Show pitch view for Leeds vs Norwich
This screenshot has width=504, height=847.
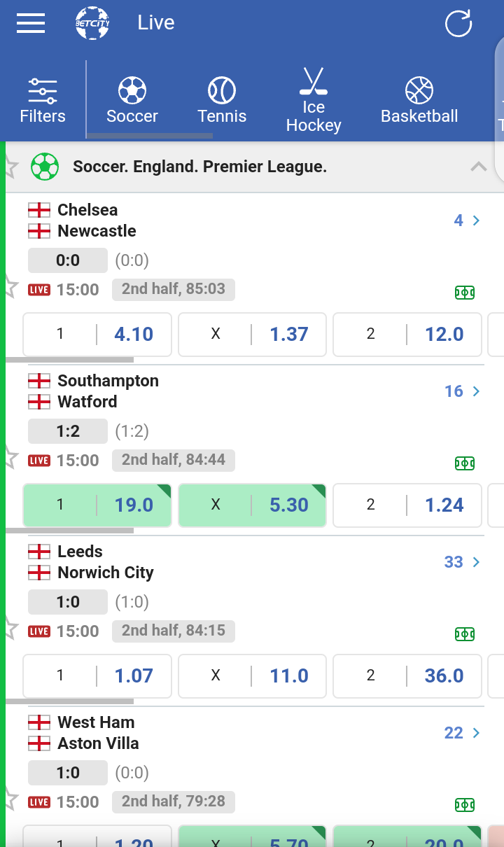465,633
